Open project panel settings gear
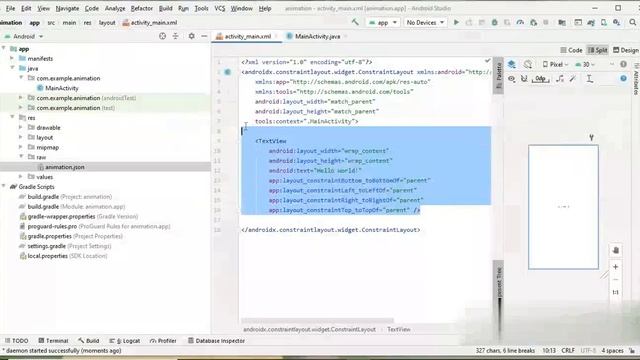The image size is (640, 360). 191,36
